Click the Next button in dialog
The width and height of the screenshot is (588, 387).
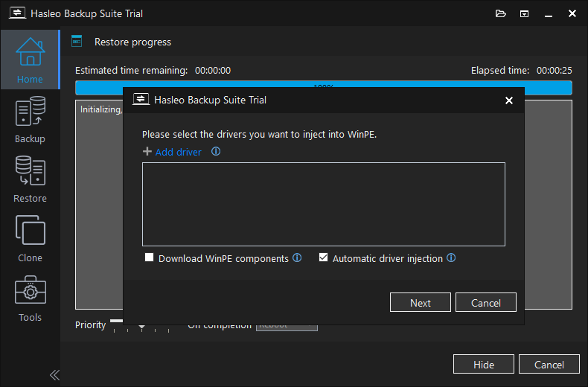(421, 303)
